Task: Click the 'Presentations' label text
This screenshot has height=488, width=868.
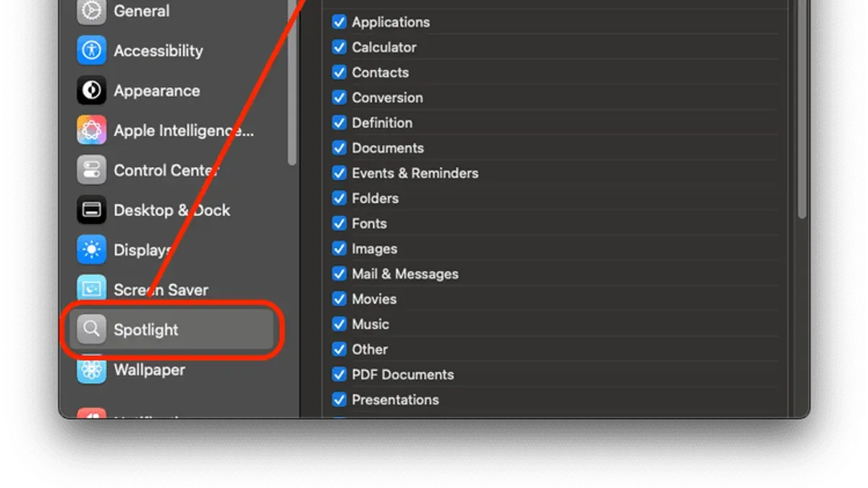Action: point(395,400)
